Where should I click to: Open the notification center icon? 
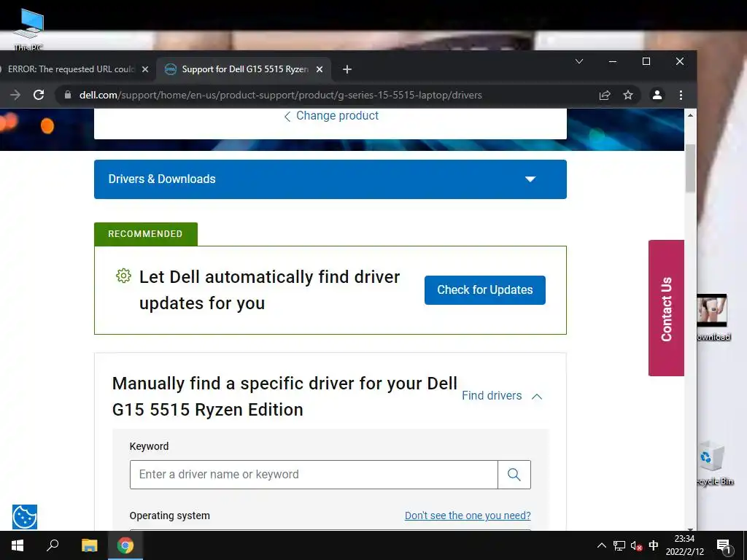tap(724, 546)
